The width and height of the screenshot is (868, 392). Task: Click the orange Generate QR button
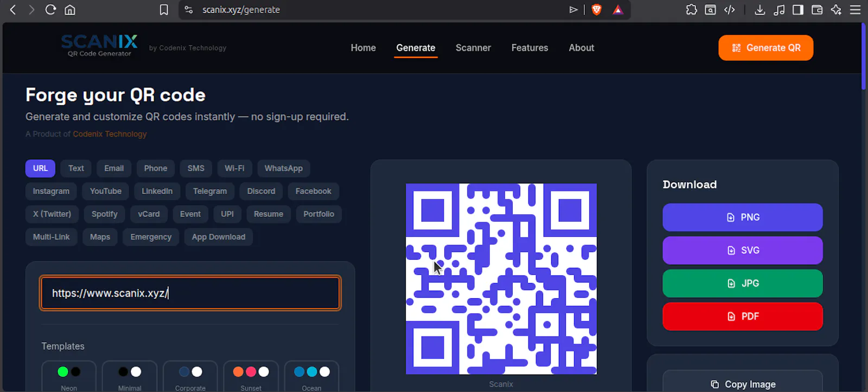(765, 48)
